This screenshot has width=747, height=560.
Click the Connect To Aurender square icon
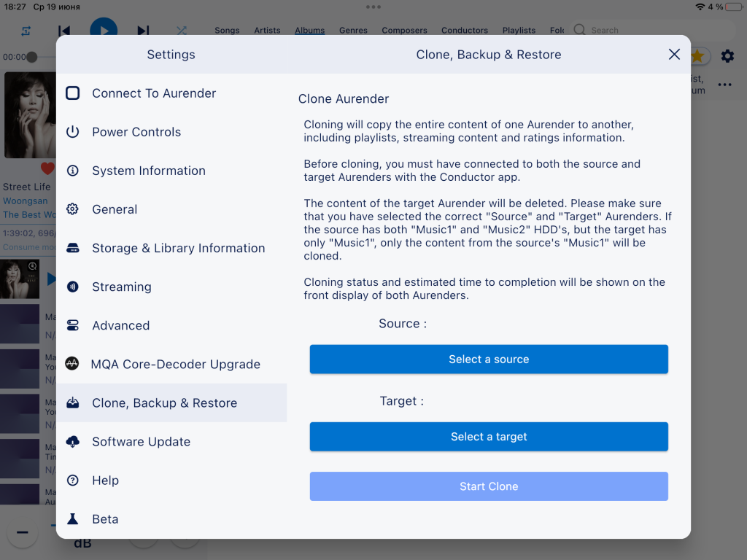pyautogui.click(x=72, y=93)
